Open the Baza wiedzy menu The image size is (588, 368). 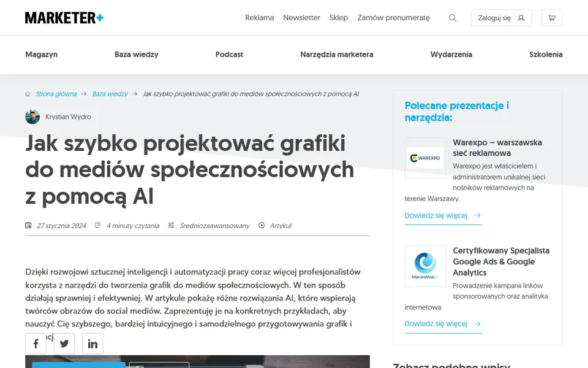137,55
